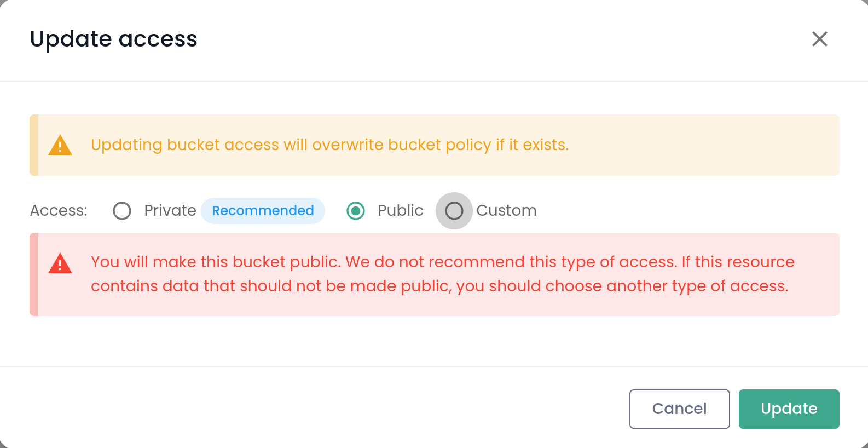Select the Public access radio button

(356, 211)
